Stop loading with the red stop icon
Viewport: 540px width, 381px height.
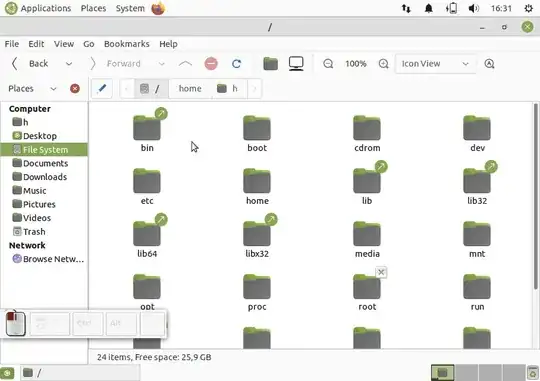211,64
